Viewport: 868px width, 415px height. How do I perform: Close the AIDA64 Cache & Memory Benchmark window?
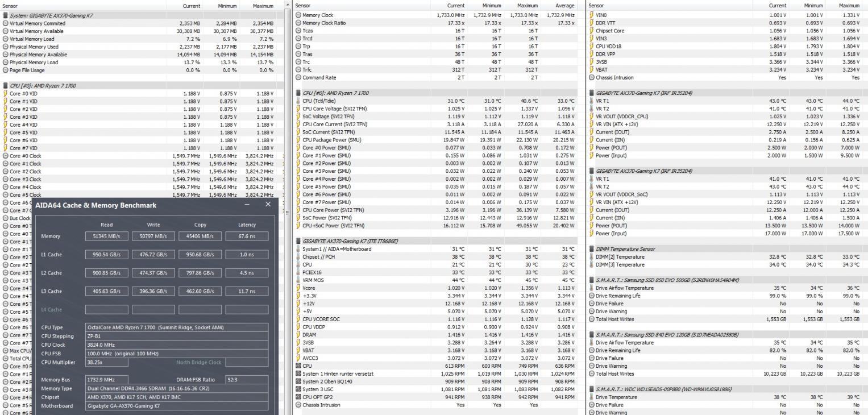[x=268, y=205]
